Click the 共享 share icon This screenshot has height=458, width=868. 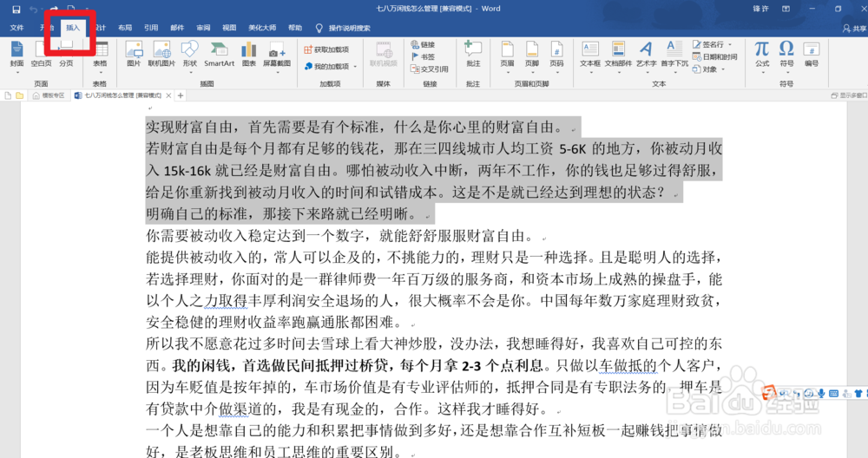tap(854, 29)
